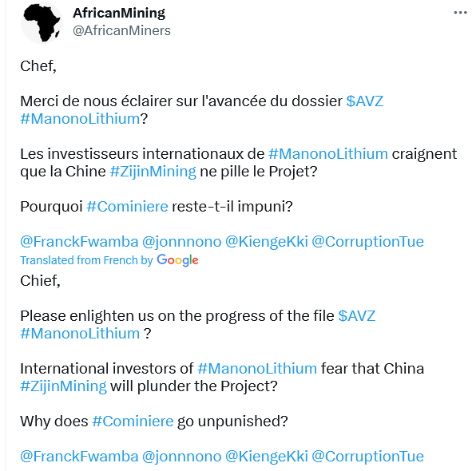Open the AfricanMining display name

[119, 13]
